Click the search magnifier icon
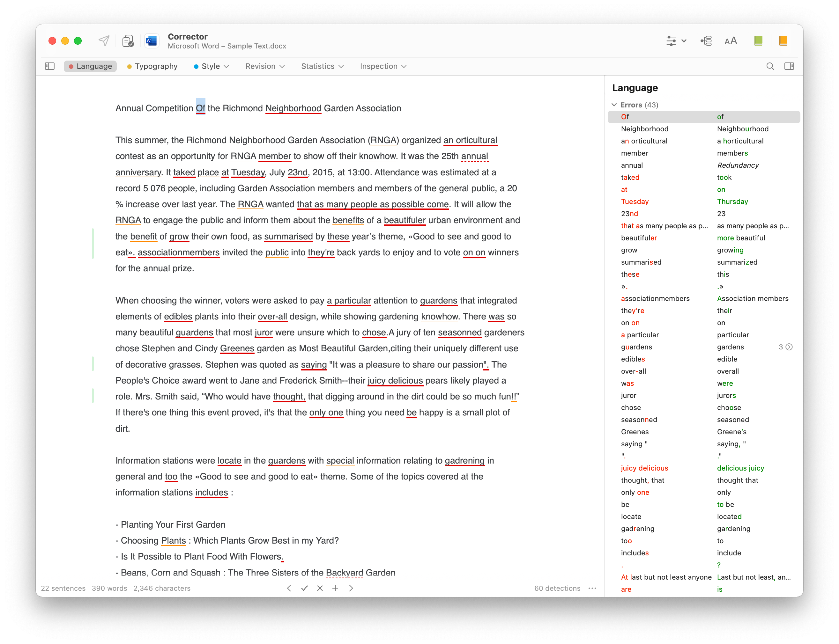 pyautogui.click(x=770, y=66)
